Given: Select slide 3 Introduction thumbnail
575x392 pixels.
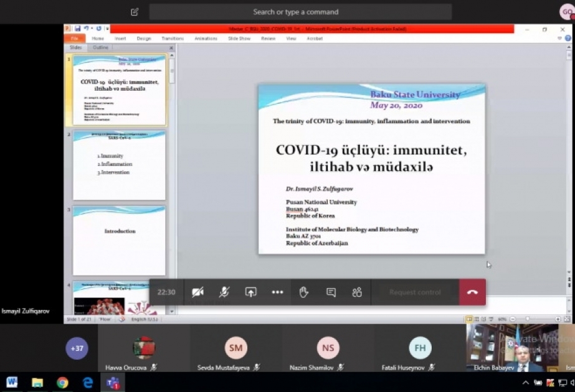Looking at the screenshot, I should tap(119, 241).
